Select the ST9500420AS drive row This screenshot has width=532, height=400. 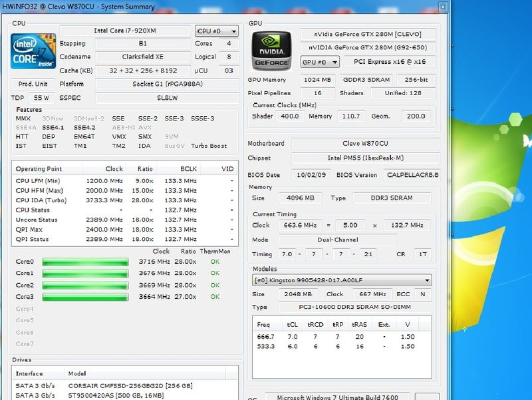click(124, 395)
